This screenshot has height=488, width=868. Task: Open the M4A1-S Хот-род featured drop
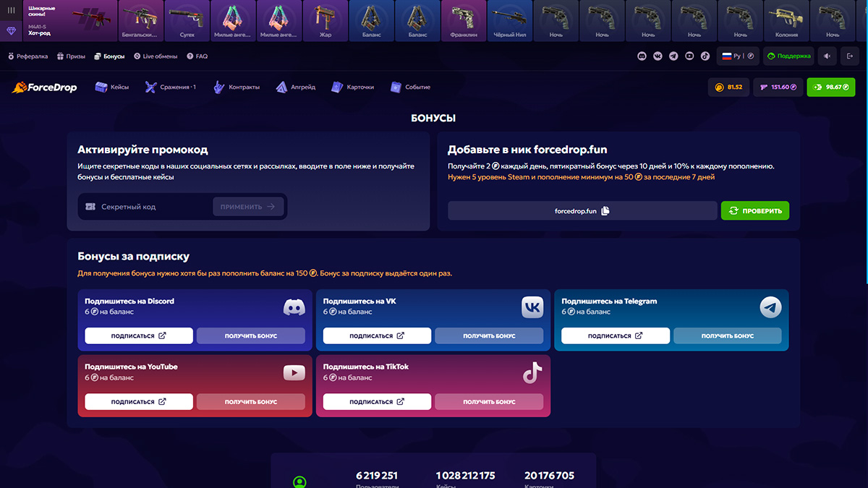69,20
